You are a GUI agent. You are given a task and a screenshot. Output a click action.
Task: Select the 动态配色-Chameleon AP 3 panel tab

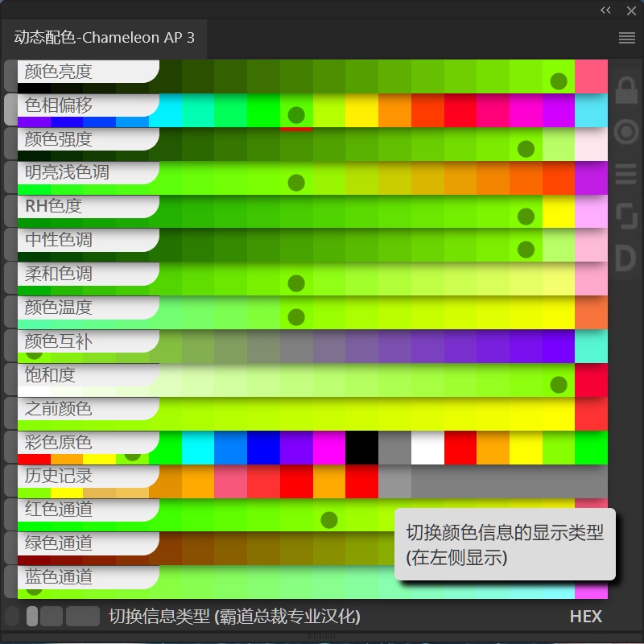[105, 38]
